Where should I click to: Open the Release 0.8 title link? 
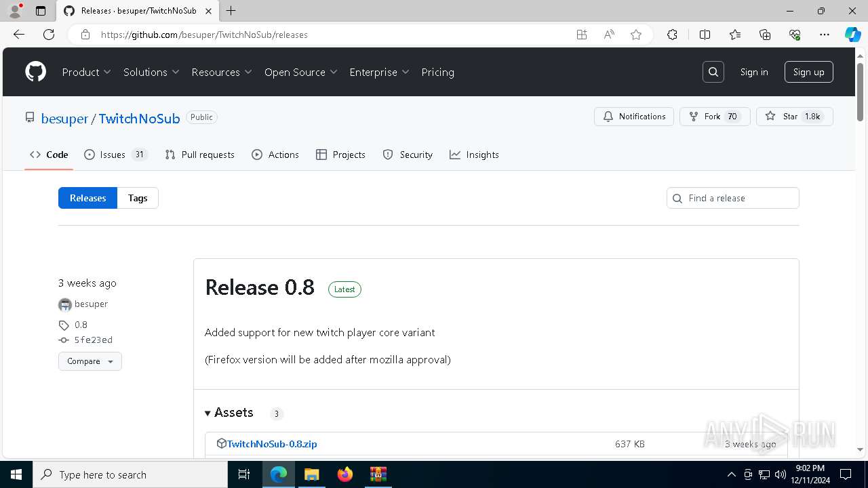tap(260, 287)
